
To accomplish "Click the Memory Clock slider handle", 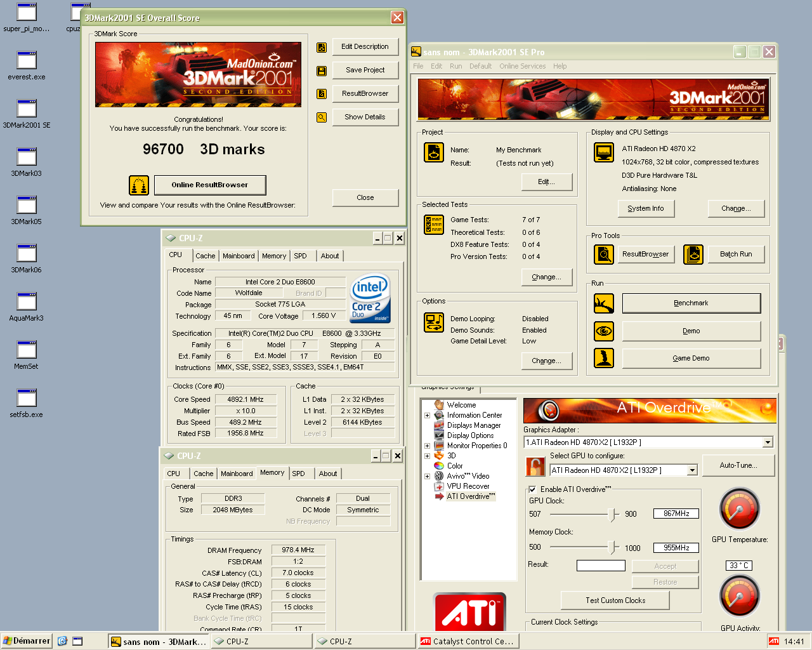I will pyautogui.click(x=613, y=547).
